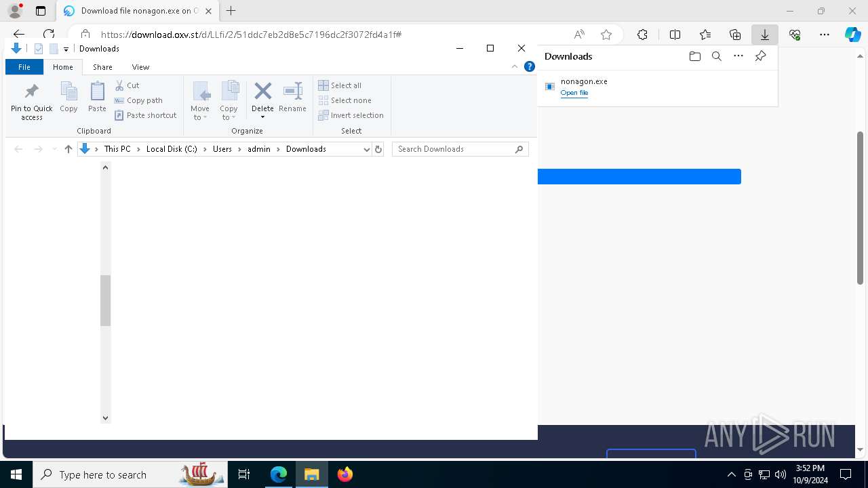
Task: Click This PC in the address path
Action: (117, 149)
